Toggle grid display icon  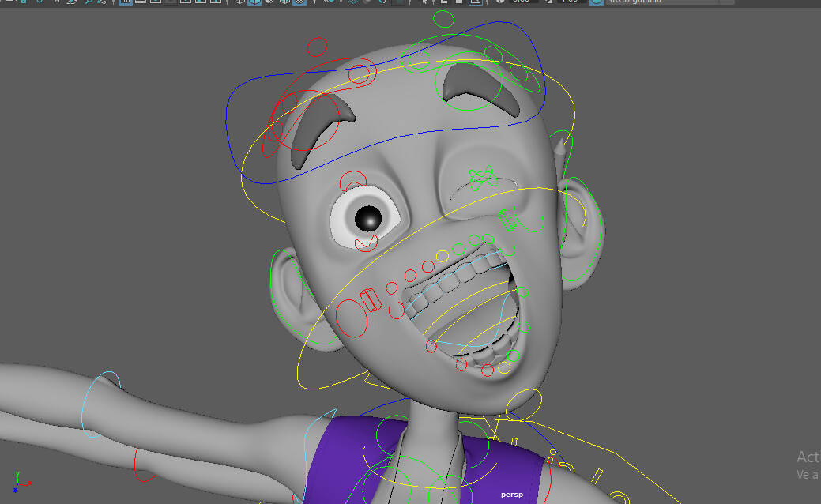tap(126, 3)
